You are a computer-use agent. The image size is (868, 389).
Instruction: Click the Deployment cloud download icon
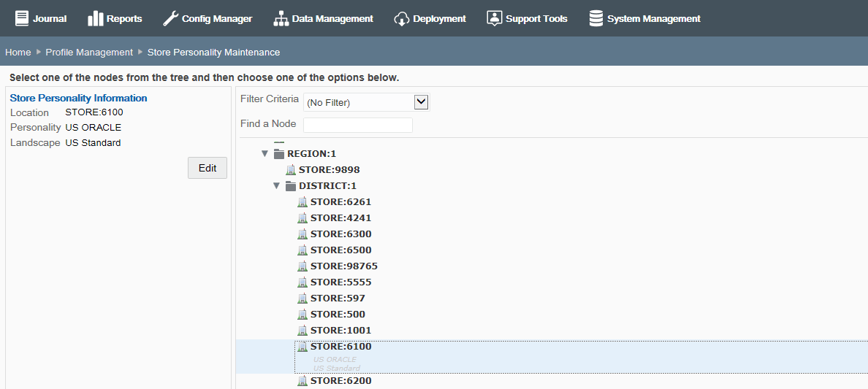pos(401,19)
